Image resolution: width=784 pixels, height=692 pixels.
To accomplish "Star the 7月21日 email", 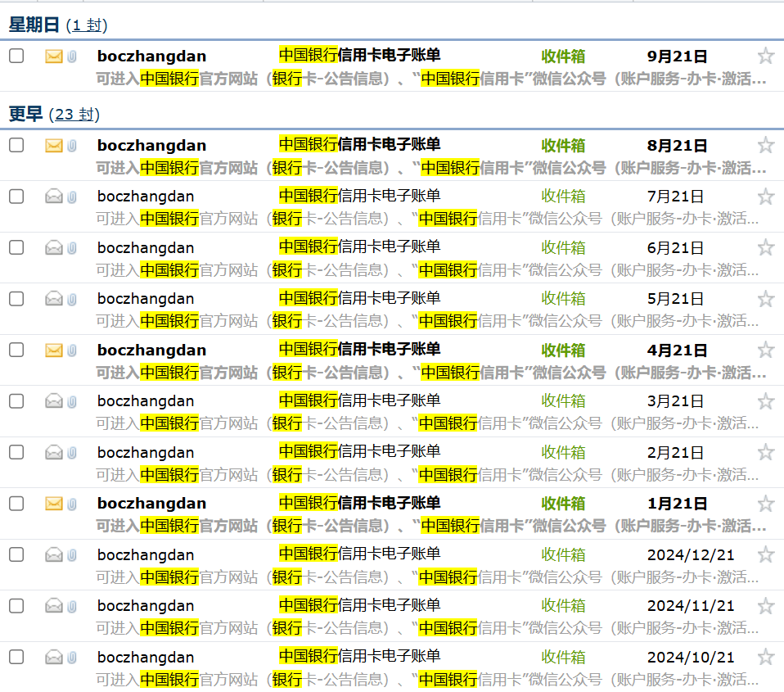I will click(765, 197).
